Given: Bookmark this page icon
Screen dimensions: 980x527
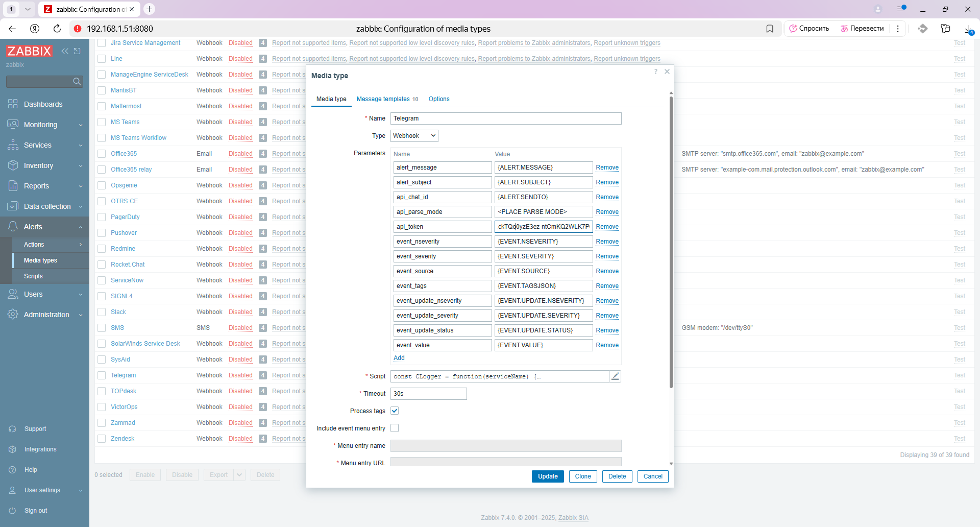Looking at the screenshot, I should pos(770,29).
